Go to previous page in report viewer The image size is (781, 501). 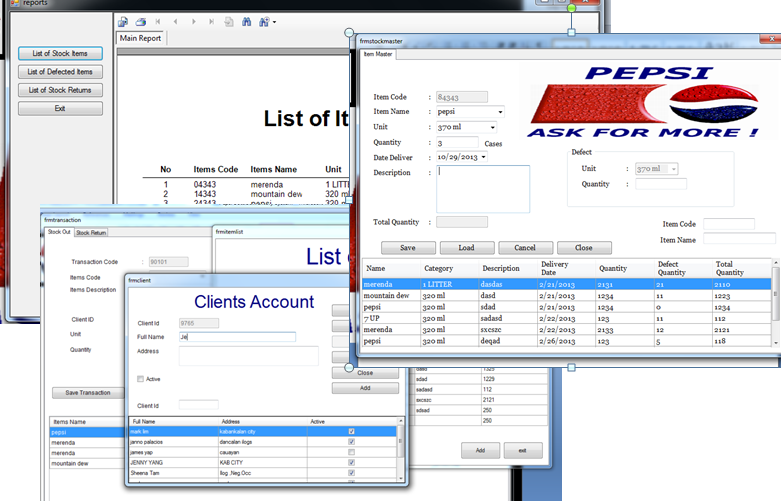[175, 22]
